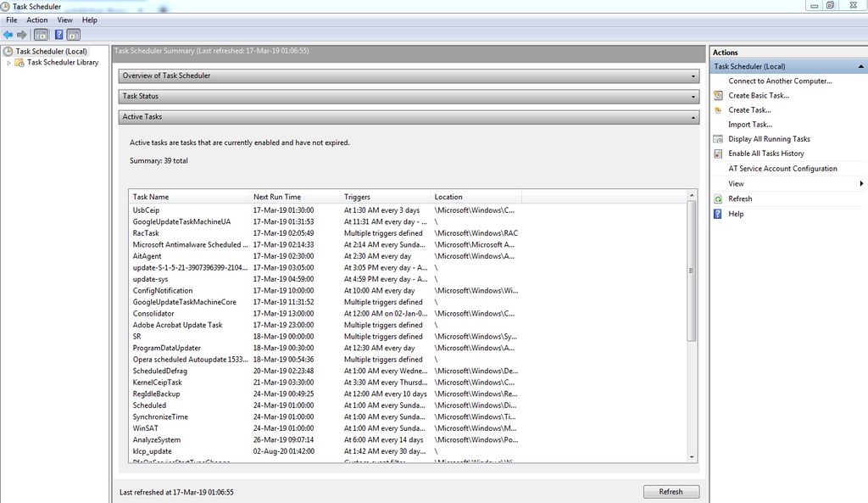Click the Back arrow toolbar icon

click(x=8, y=35)
